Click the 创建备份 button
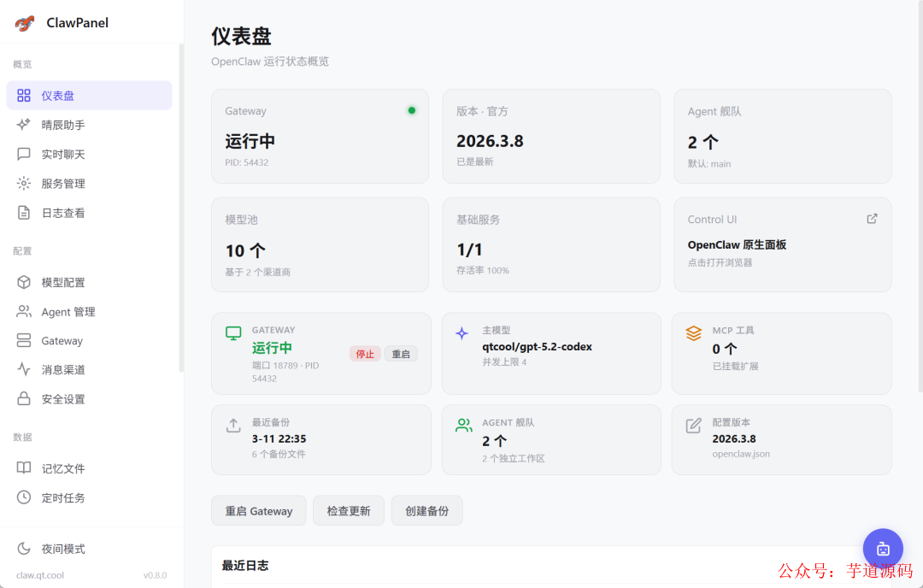This screenshot has height=588, width=923. click(426, 511)
